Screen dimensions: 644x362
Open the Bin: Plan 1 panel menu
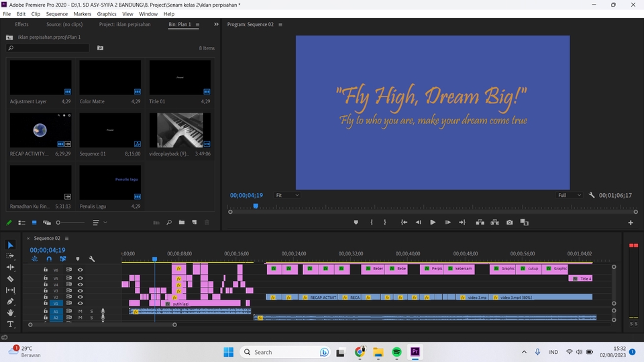click(197, 25)
